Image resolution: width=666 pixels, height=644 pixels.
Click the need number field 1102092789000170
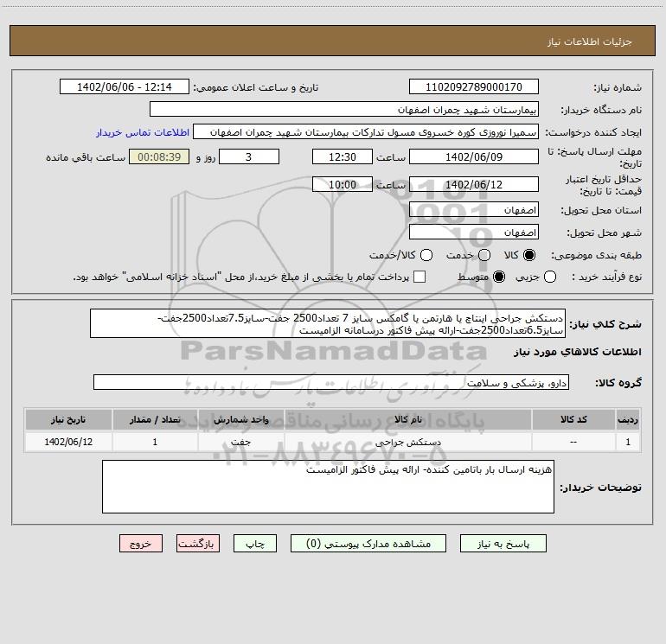point(474,87)
